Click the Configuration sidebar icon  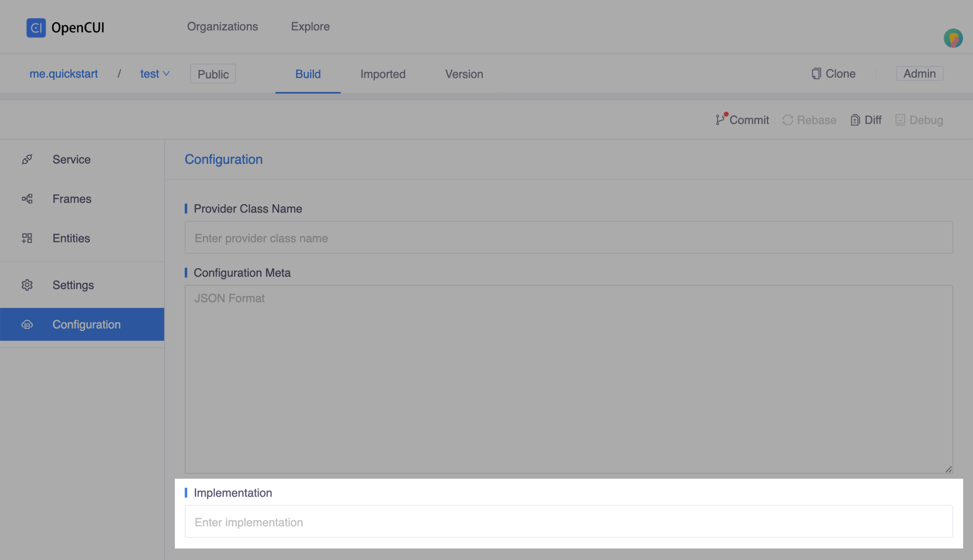pyautogui.click(x=27, y=325)
